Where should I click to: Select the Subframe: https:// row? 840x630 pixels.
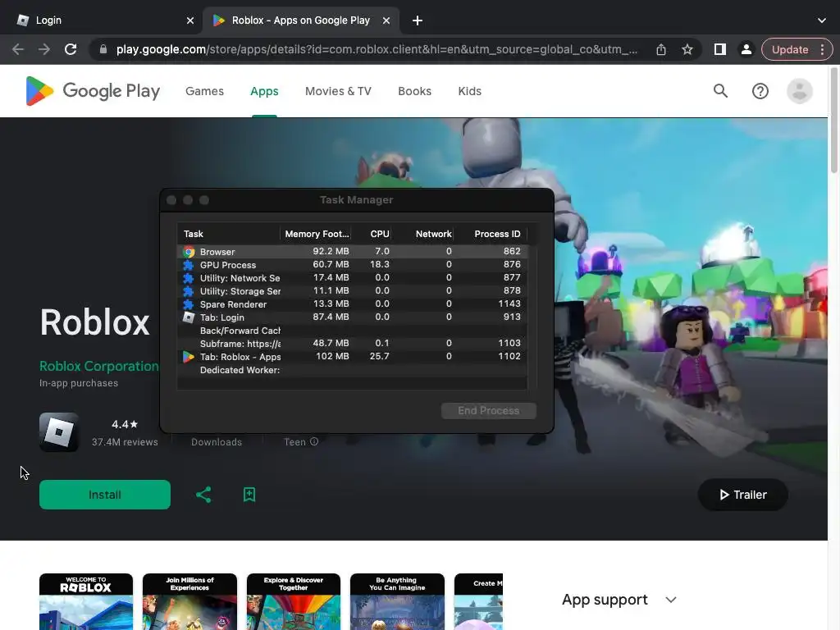pyautogui.click(x=353, y=344)
